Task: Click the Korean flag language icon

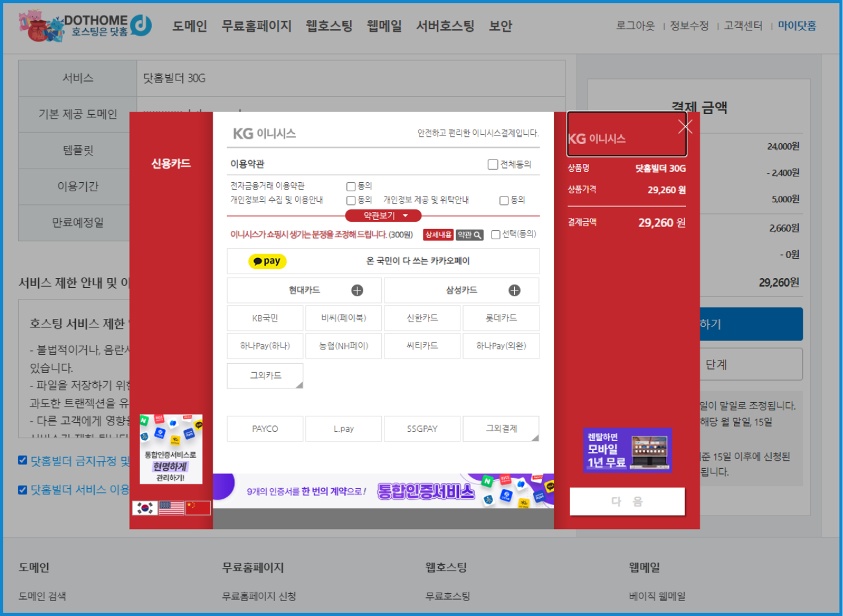Action: 145,508
